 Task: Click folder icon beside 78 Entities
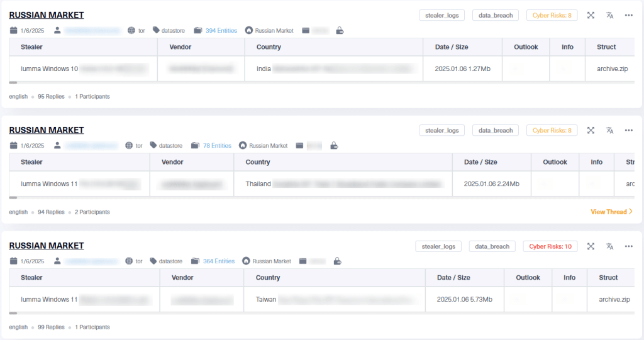click(x=195, y=145)
